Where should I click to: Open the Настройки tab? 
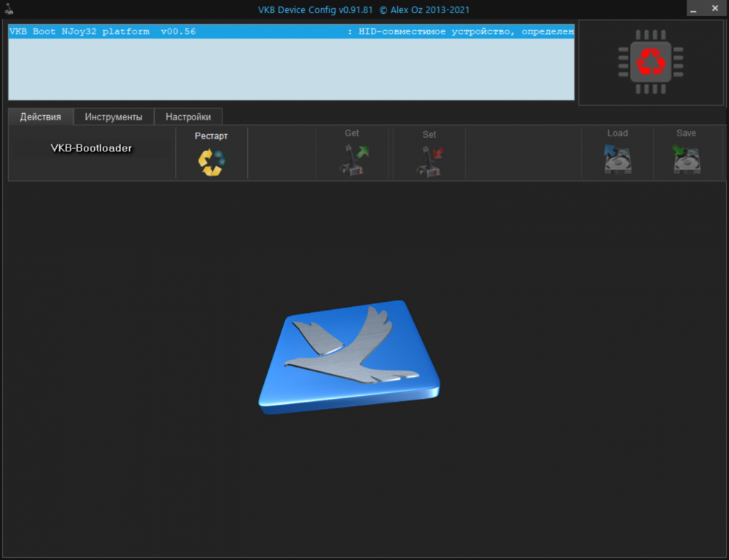point(188,117)
